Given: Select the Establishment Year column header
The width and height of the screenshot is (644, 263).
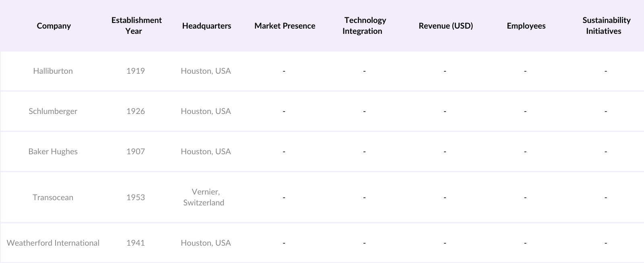Looking at the screenshot, I should coord(136,26).
